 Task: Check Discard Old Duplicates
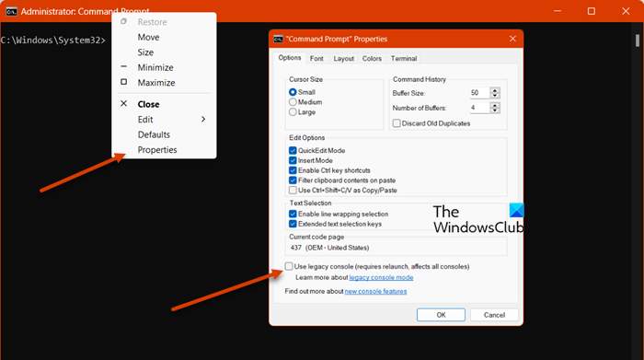tap(397, 123)
